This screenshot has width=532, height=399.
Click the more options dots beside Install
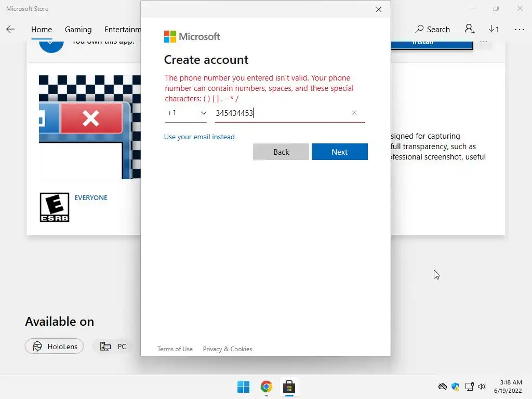coord(484,43)
